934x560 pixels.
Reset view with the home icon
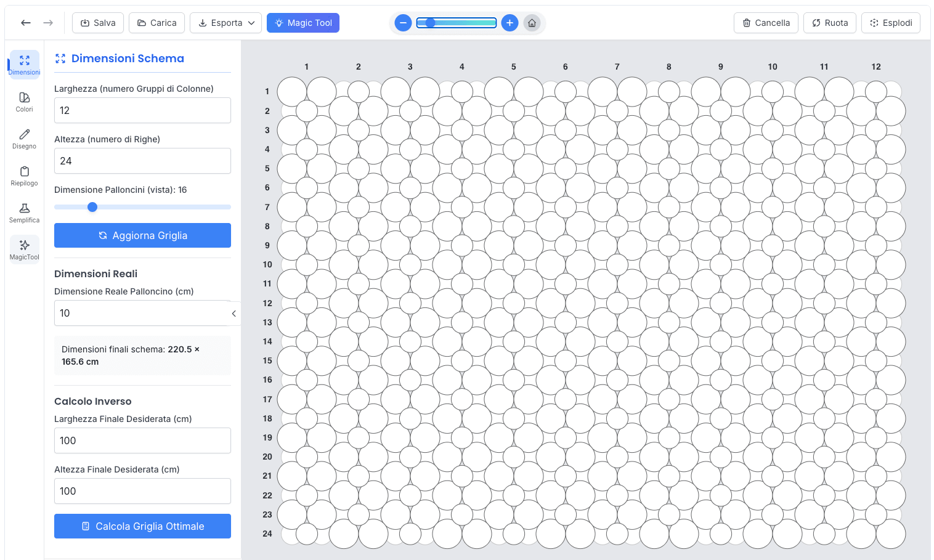coord(532,23)
